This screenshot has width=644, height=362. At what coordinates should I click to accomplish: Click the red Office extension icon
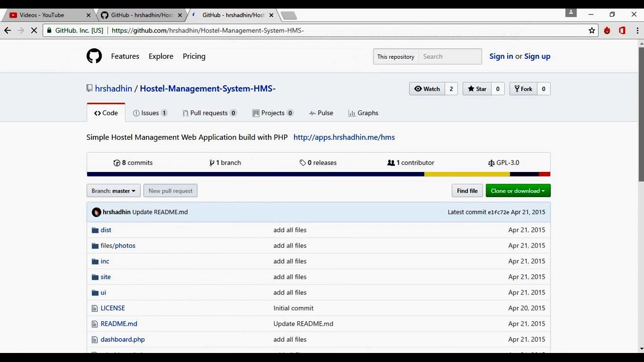[622, 31]
